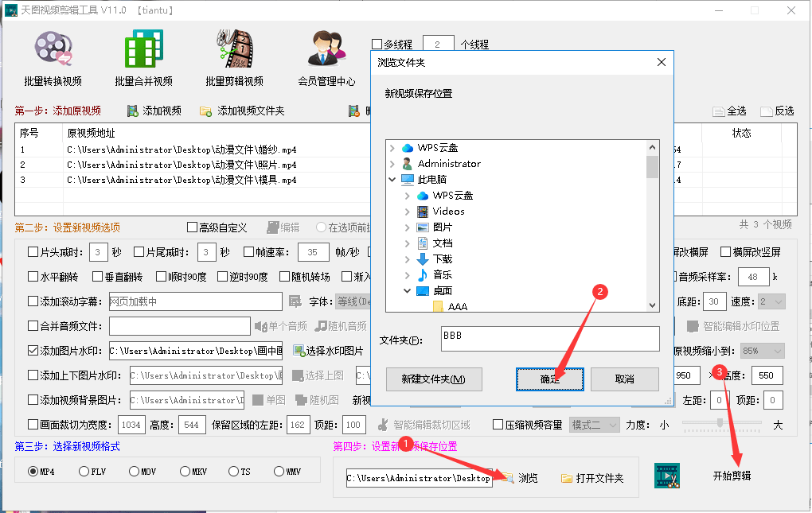This screenshot has width=812, height=513.
Task: Expand 下载 node in dialog tree
Action: click(407, 259)
